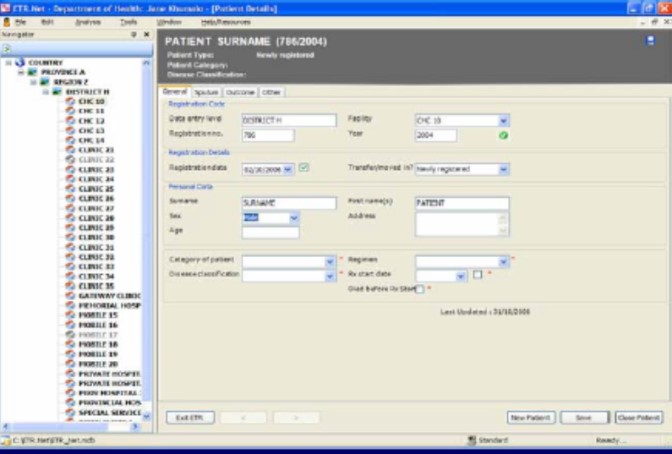Screen dimensions: 672x454
Task: Click the PROVINCE A map icon
Action: 33,72
